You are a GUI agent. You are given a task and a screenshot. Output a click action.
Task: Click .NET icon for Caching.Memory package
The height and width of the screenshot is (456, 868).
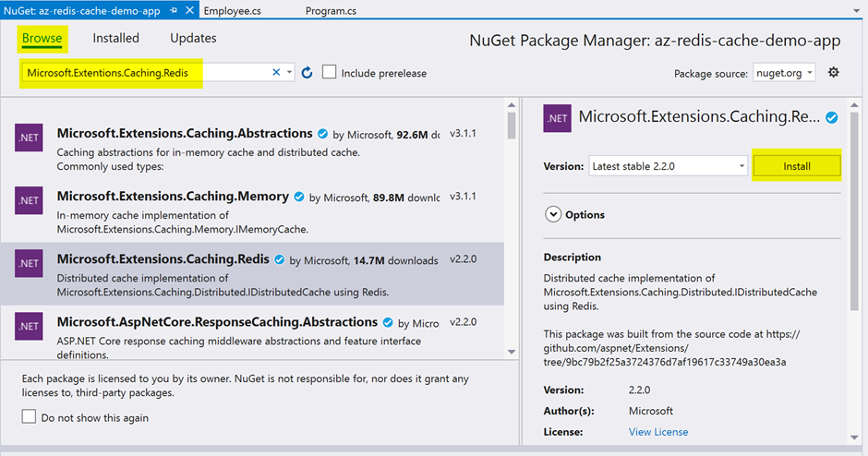click(x=29, y=200)
